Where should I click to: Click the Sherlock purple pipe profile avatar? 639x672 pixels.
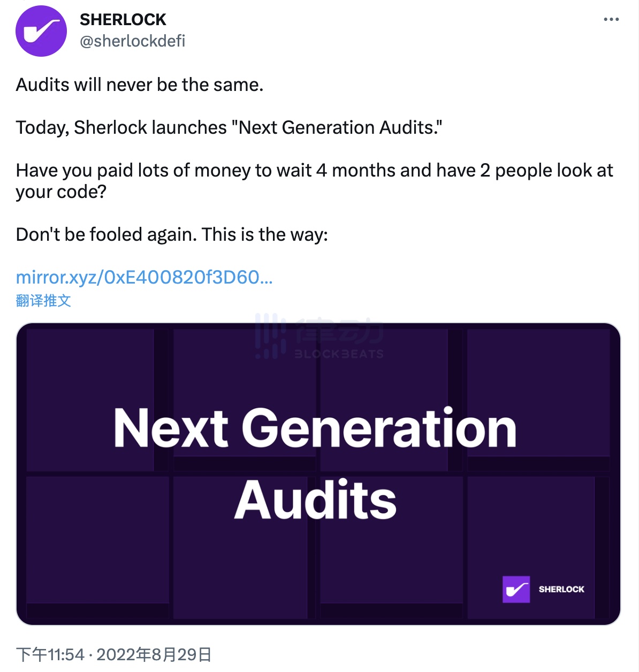tap(41, 31)
